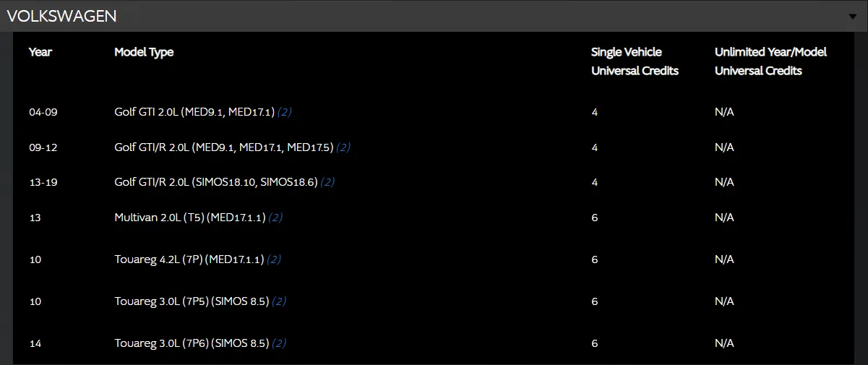The width and height of the screenshot is (868, 365).
Task: Click the Touareg 4.2L (7P) model name
Action: 189,259
